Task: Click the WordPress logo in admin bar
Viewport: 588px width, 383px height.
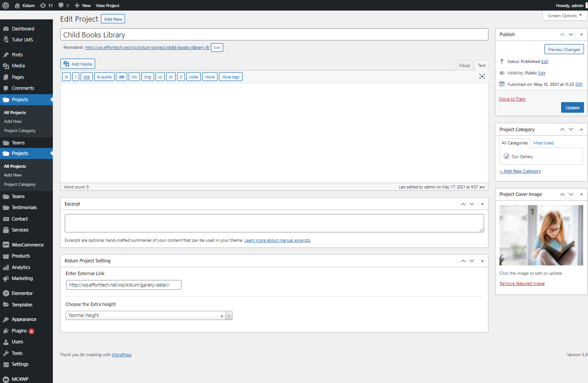Action: tap(6, 5)
